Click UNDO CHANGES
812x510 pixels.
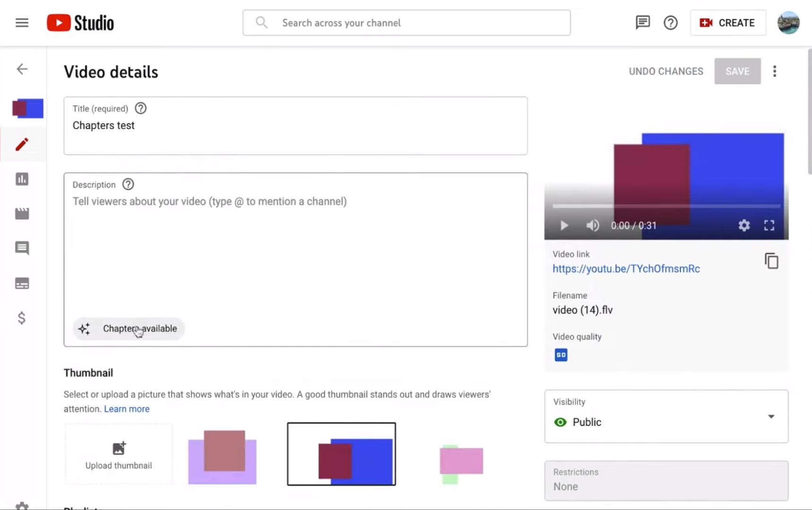[666, 71]
